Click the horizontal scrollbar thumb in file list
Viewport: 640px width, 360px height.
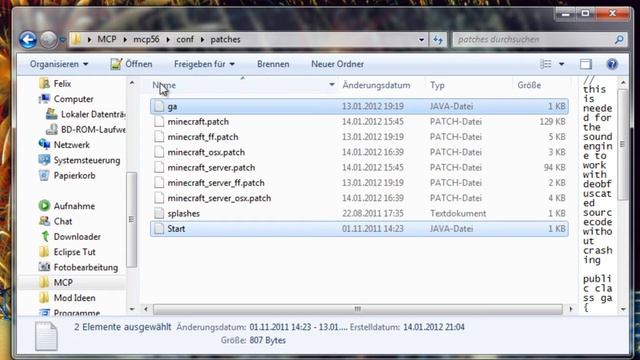[358, 309]
